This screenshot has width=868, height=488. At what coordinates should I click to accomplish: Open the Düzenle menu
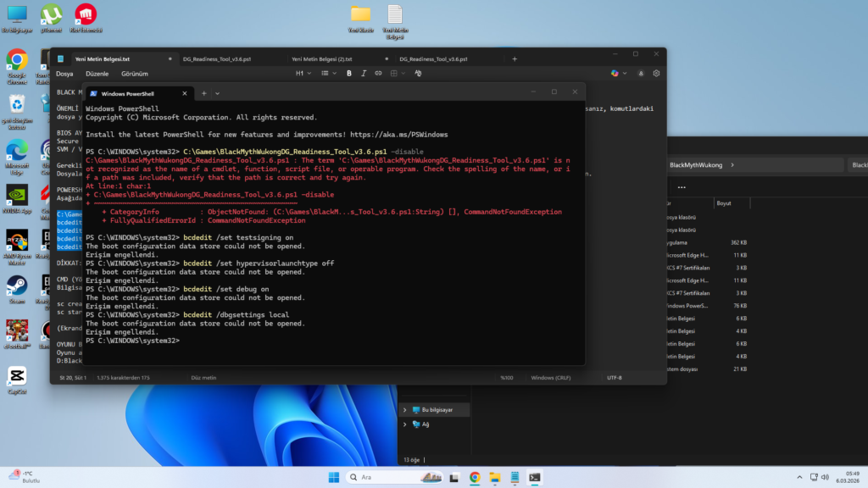click(97, 74)
